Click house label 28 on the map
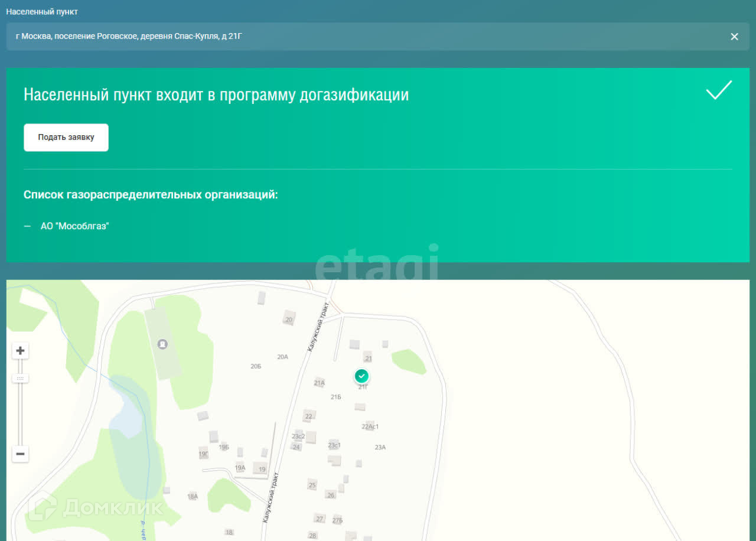The width and height of the screenshot is (756, 541). click(x=312, y=536)
